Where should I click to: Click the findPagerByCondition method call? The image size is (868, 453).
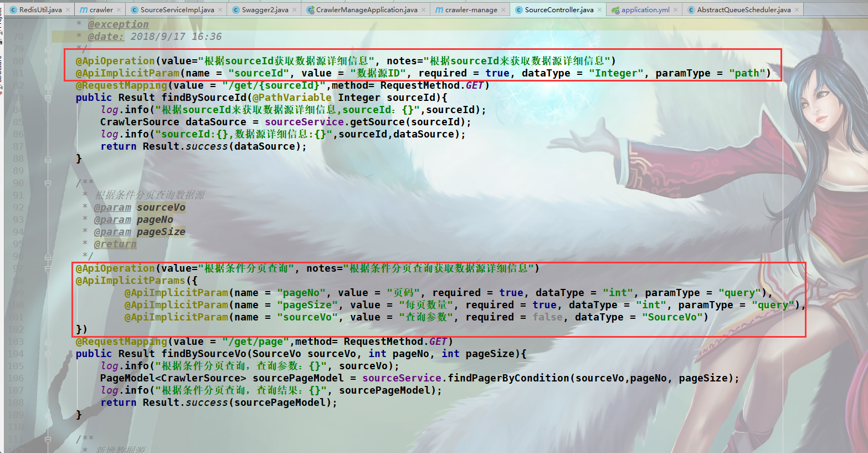tap(509, 378)
